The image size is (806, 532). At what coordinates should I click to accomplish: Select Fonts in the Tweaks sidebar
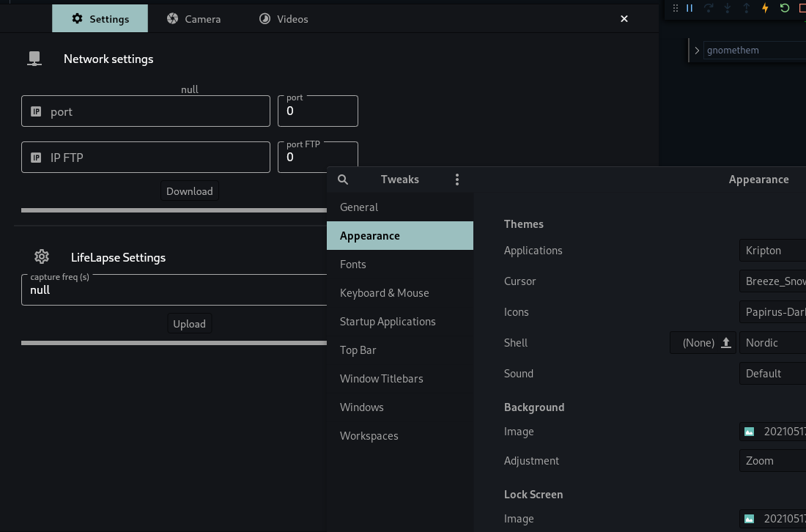[x=353, y=264]
